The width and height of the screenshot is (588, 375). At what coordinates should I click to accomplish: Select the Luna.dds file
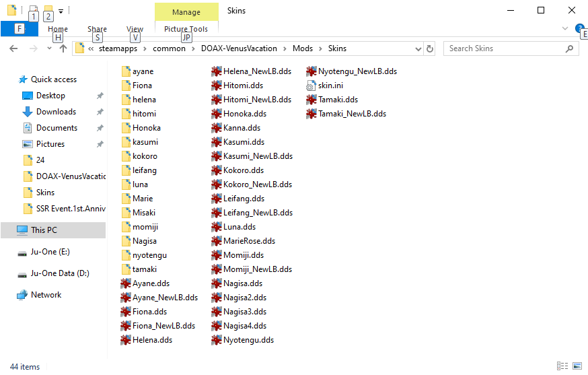233,227
